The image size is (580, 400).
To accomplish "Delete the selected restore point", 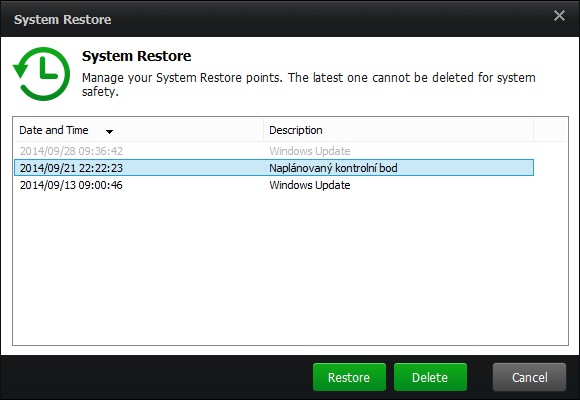I will pyautogui.click(x=430, y=377).
